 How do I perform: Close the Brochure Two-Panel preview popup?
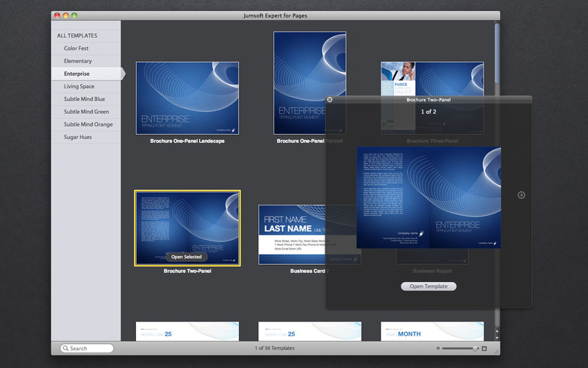point(329,99)
